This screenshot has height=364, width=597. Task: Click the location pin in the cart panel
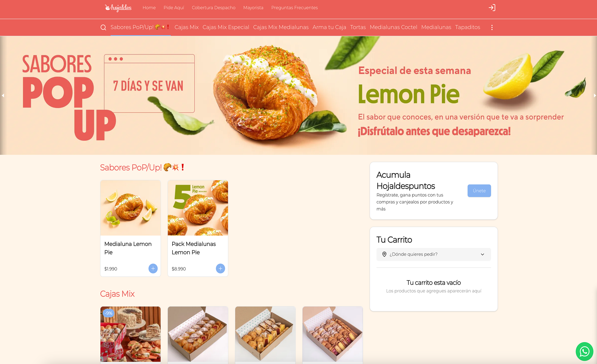pos(385,254)
